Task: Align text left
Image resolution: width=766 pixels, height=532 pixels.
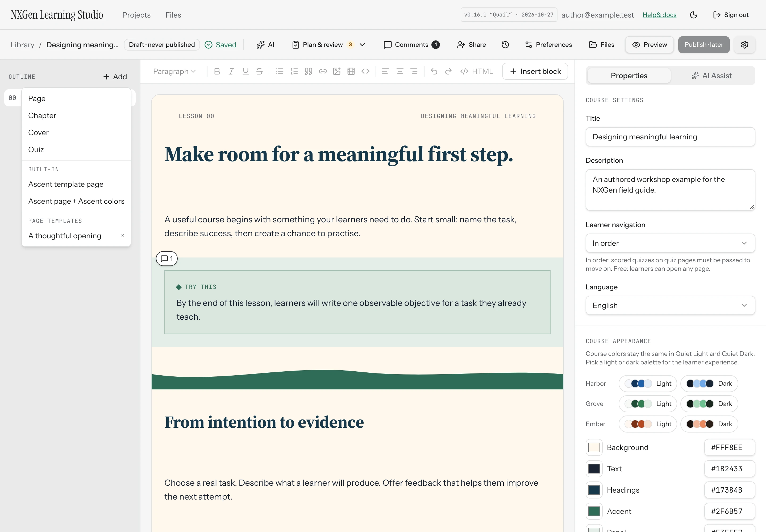Action: click(x=385, y=71)
